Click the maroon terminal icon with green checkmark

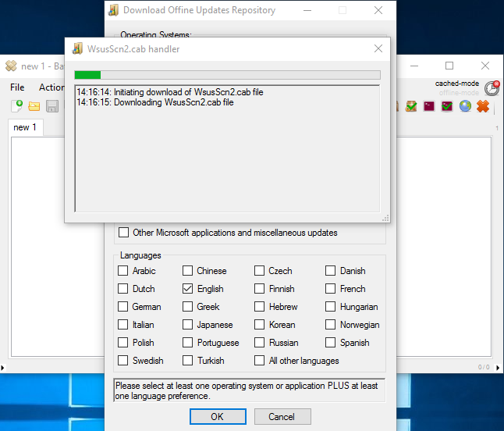447,106
